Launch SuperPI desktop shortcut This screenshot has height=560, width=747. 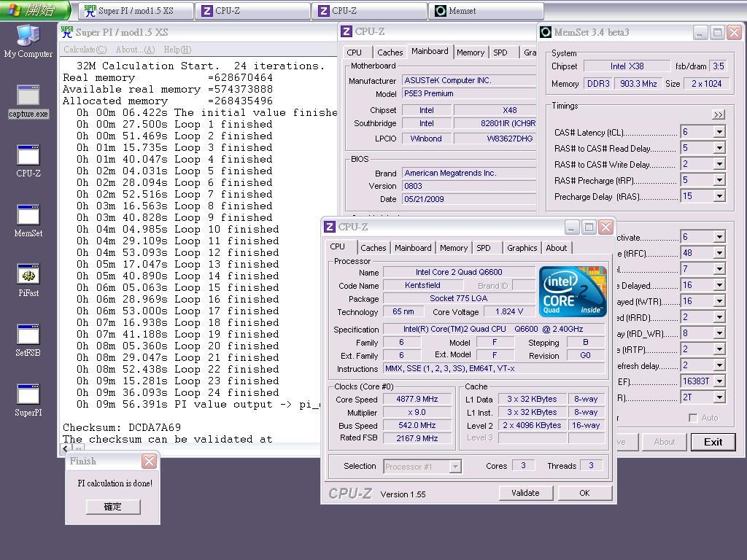pyautogui.click(x=28, y=400)
